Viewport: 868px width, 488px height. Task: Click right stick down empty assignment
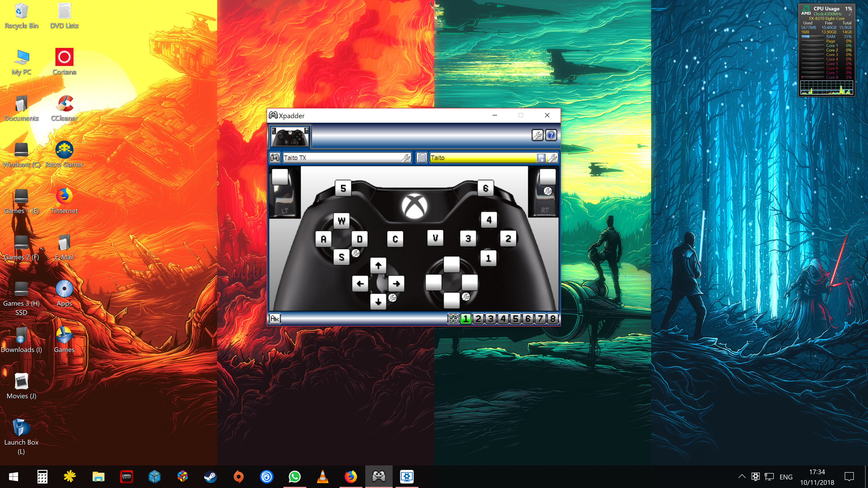pos(452,300)
